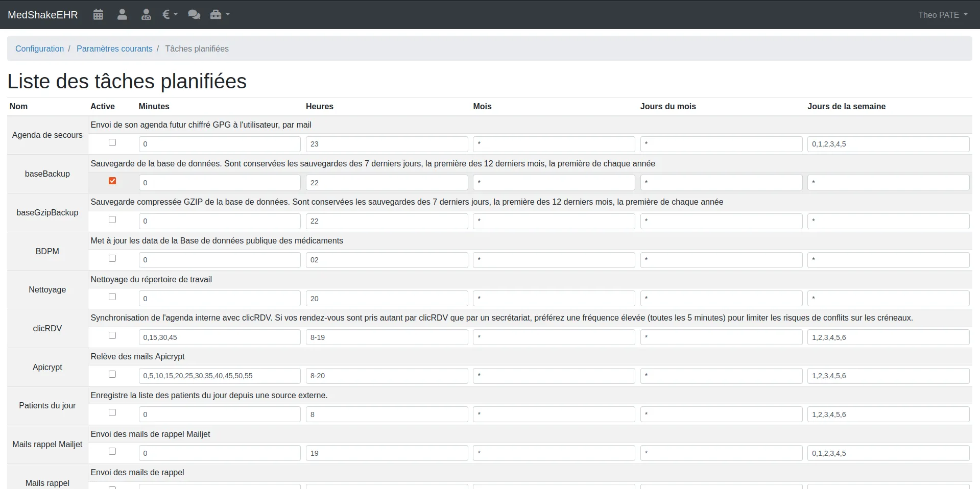Click the Apicrypt minutes input field
The height and width of the screenshot is (489, 980).
220,376
